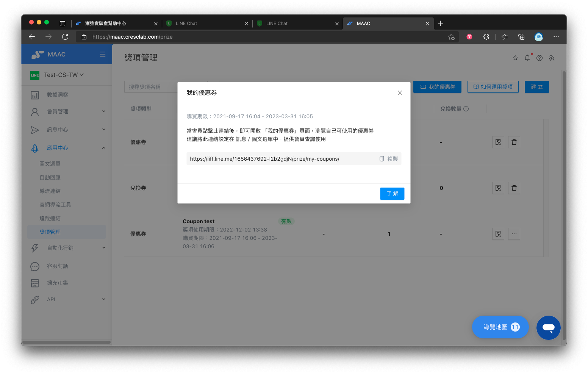The image size is (588, 374).
Task: Toggle the MAAC sidebar hamburger menu
Action: click(x=103, y=55)
